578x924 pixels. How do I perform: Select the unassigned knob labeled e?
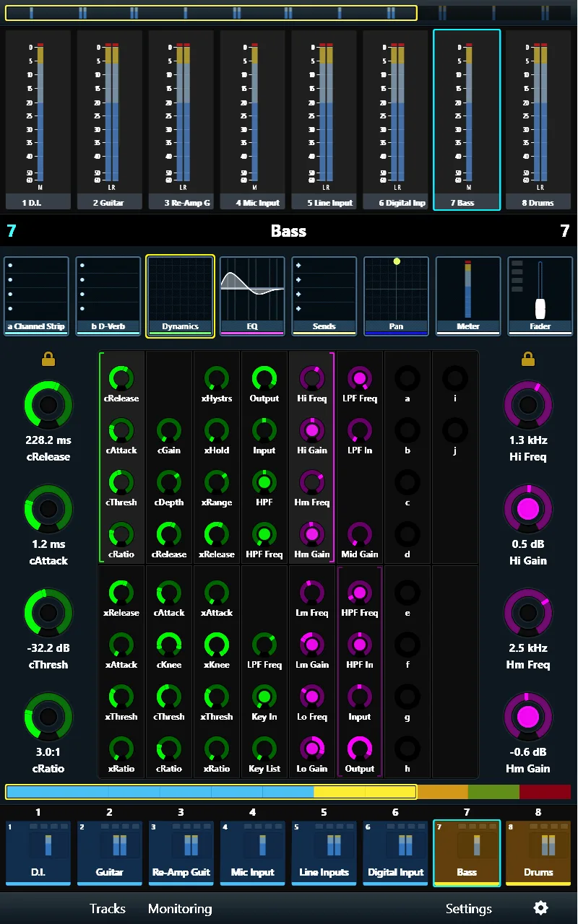[x=407, y=593]
